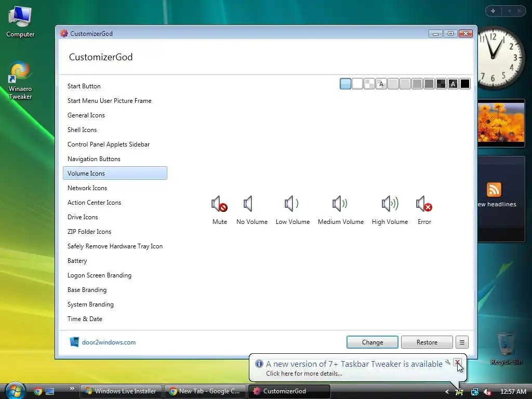Open the Winaero Tweaker desktop shortcut
532x399 pixels.
20,81
